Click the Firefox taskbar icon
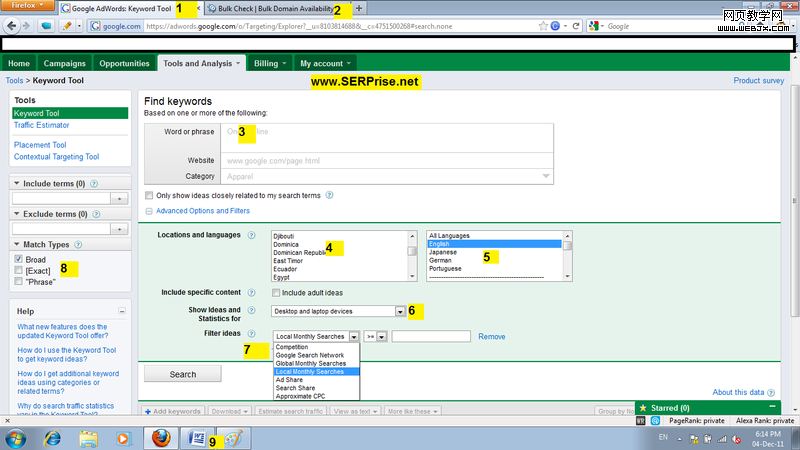This screenshot has height=450, width=800. click(160, 437)
